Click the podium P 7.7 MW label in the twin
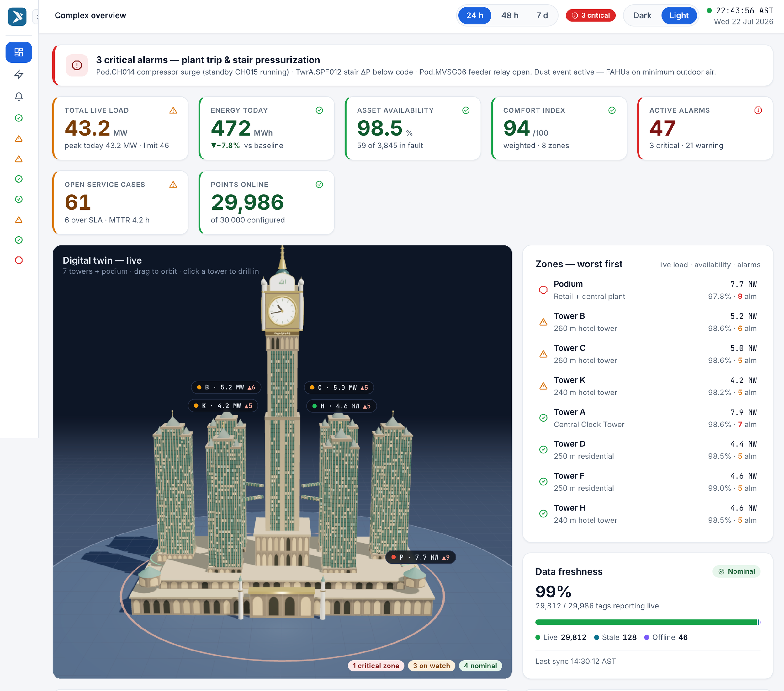Image resolution: width=784 pixels, height=691 pixels. [421, 557]
